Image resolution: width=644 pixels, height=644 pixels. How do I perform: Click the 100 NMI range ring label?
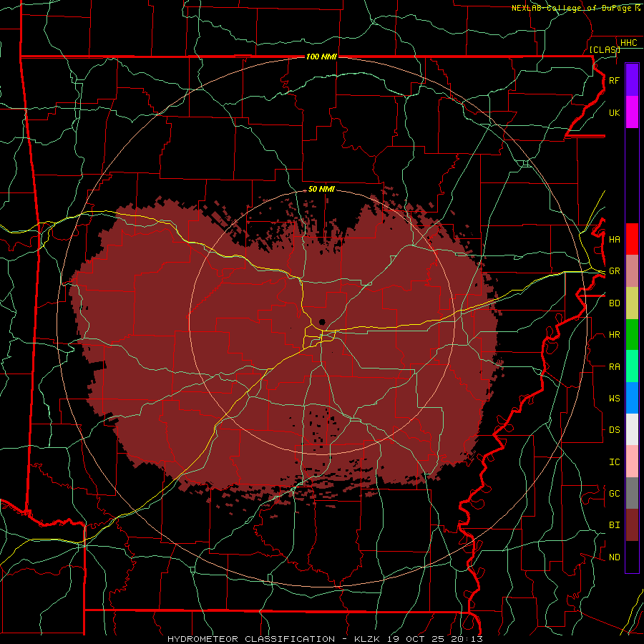[321, 57]
